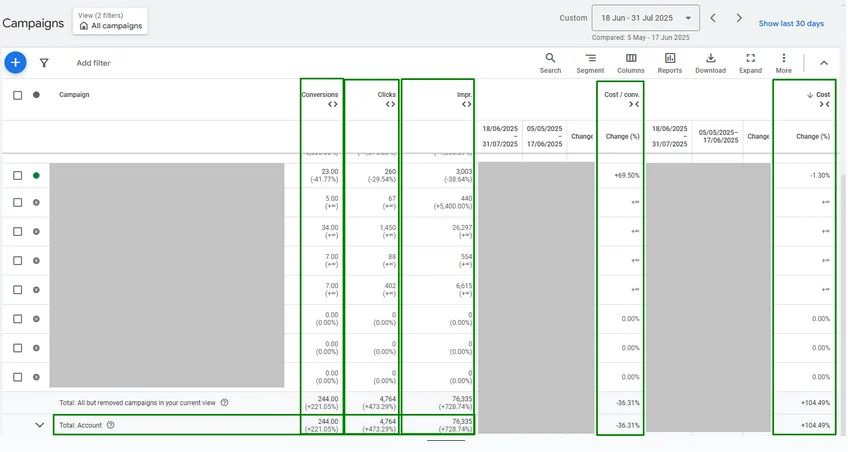Check the row with 88 clicks
Image resolution: width=848 pixels, height=452 pixels.
pos(17,261)
